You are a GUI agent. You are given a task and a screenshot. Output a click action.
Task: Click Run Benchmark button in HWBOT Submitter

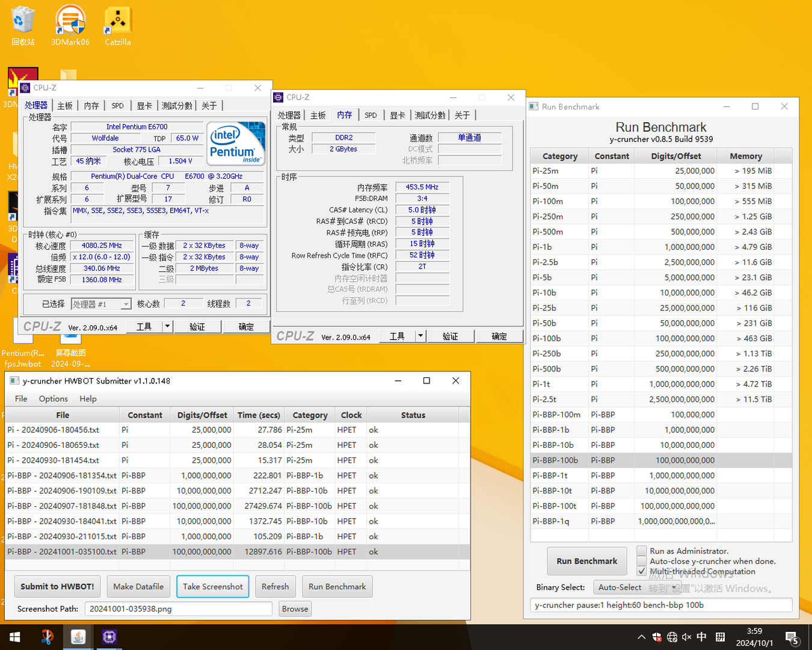[x=337, y=587]
